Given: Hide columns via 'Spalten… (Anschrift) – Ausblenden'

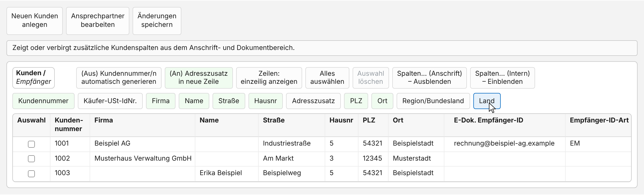Looking at the screenshot, I should 430,78.
